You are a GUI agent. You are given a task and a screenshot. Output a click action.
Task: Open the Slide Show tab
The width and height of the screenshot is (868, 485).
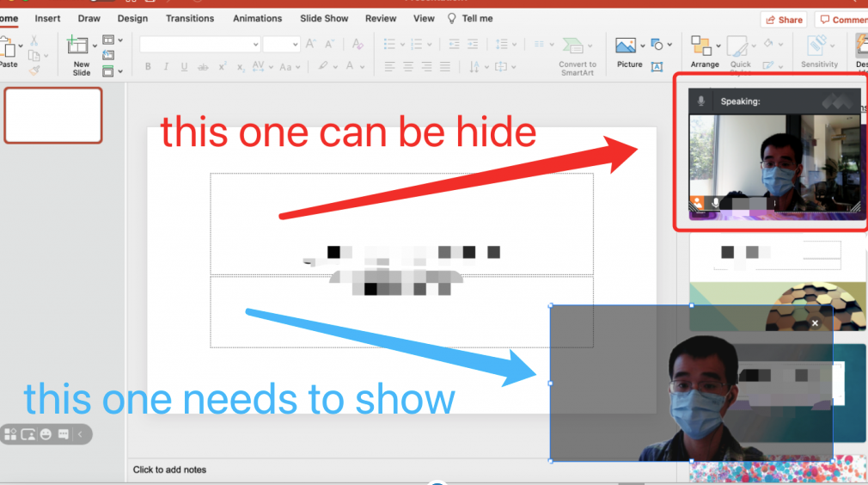(x=323, y=18)
